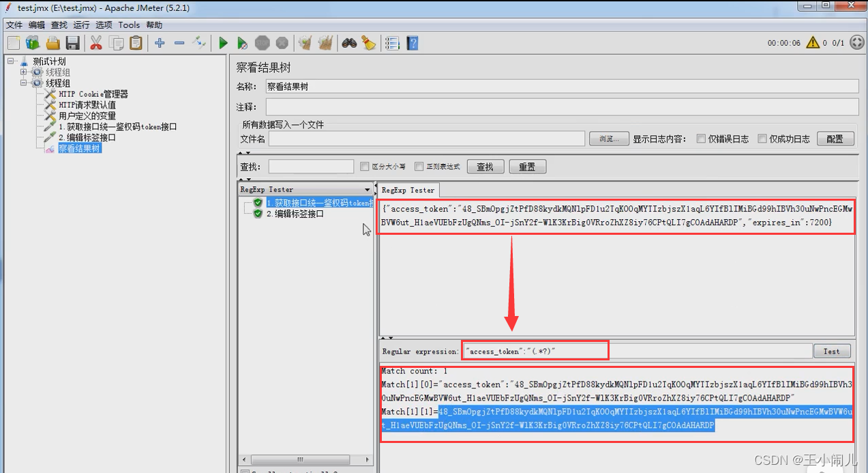Select 用户定义的变量 in the test plan tree
This screenshot has height=473, width=868.
point(87,116)
